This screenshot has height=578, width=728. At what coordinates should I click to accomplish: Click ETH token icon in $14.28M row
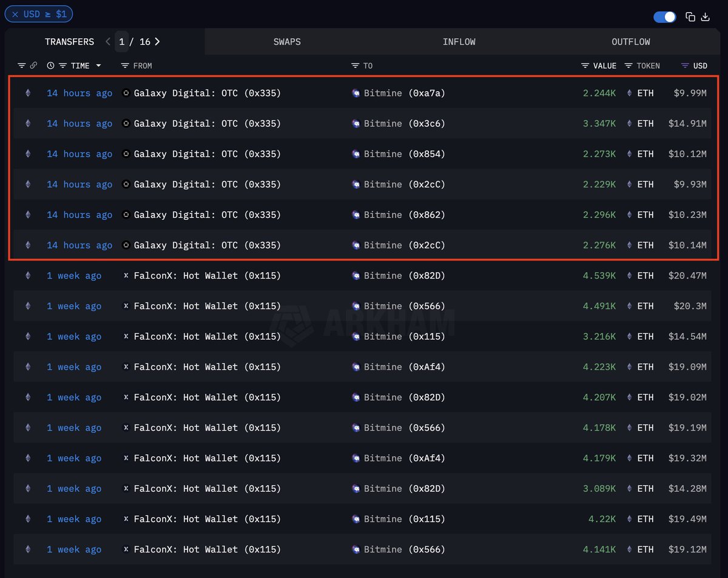629,489
